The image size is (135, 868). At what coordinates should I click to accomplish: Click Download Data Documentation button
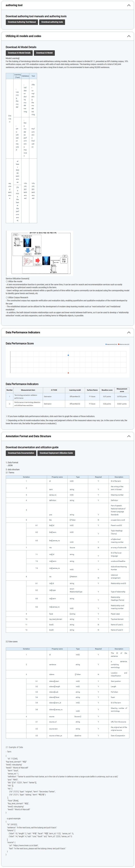click(21, 453)
